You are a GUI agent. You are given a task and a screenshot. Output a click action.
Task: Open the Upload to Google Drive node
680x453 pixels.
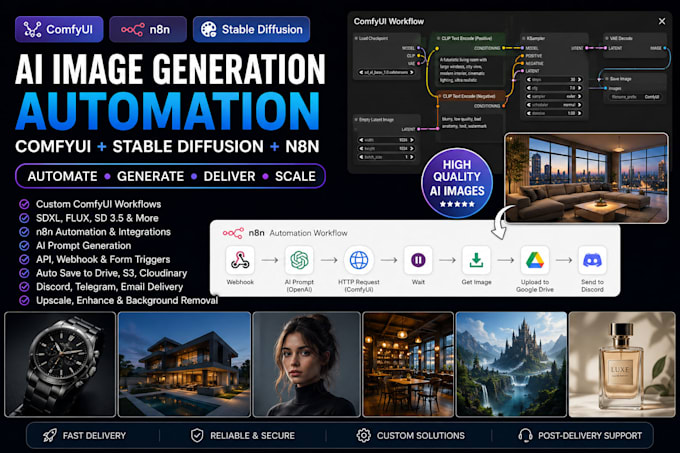tap(535, 260)
